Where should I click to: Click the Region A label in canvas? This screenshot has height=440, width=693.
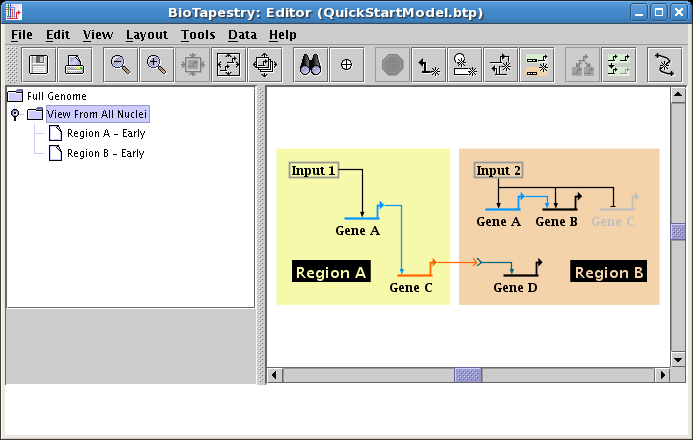point(331,272)
